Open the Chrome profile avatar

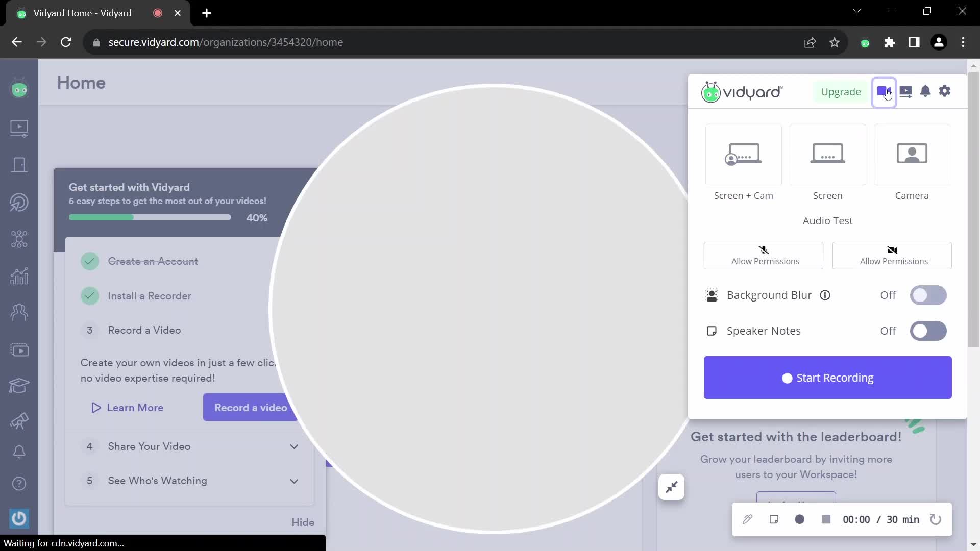click(939, 42)
